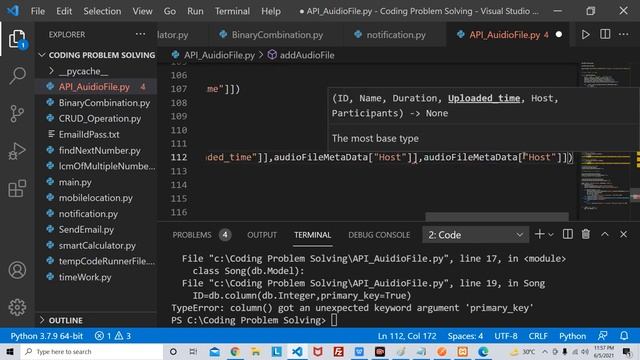640x360 pixels.
Task: Open the Terminal menu
Action: coord(232,11)
